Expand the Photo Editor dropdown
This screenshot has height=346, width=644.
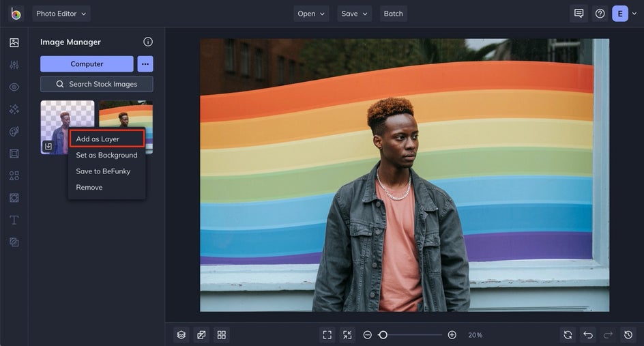[x=61, y=14]
